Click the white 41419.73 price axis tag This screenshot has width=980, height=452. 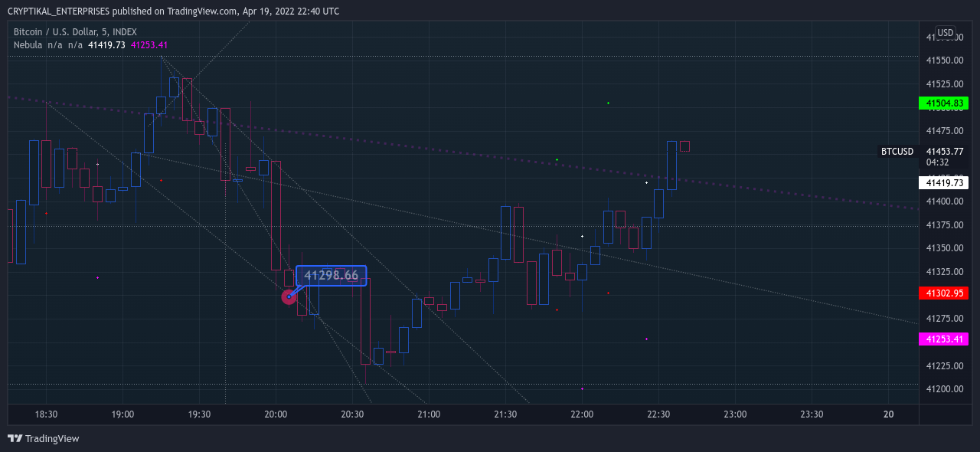943,183
